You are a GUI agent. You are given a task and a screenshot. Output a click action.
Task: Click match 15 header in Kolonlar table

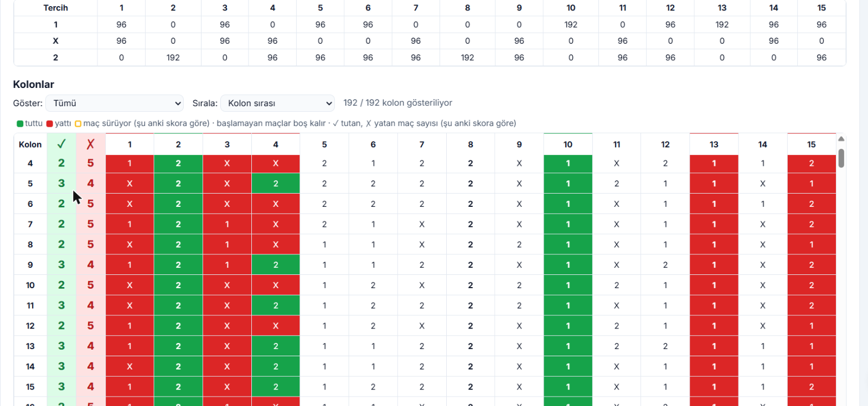811,144
